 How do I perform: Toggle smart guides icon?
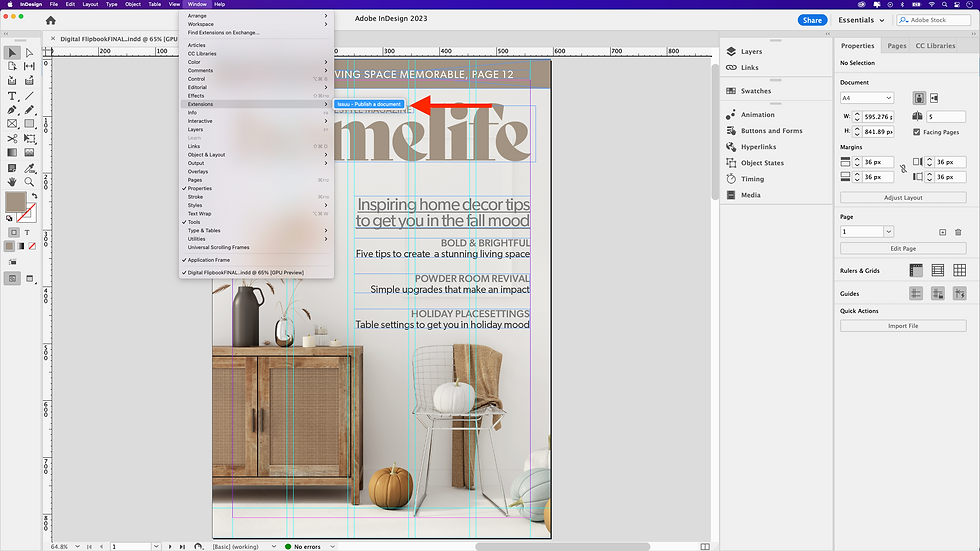(x=959, y=294)
